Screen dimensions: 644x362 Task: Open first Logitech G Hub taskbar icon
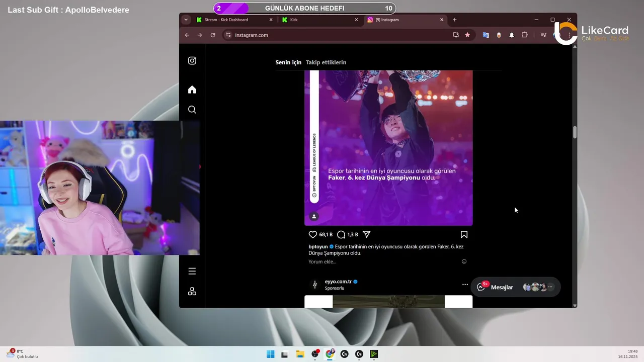pyautogui.click(x=344, y=354)
